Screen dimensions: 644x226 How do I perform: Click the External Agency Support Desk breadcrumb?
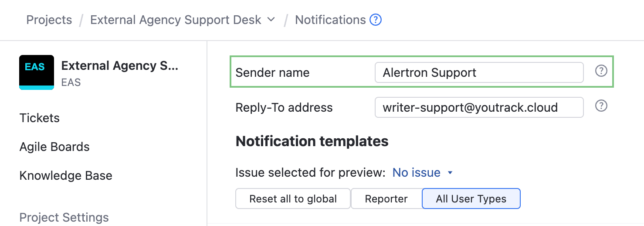pyautogui.click(x=176, y=20)
